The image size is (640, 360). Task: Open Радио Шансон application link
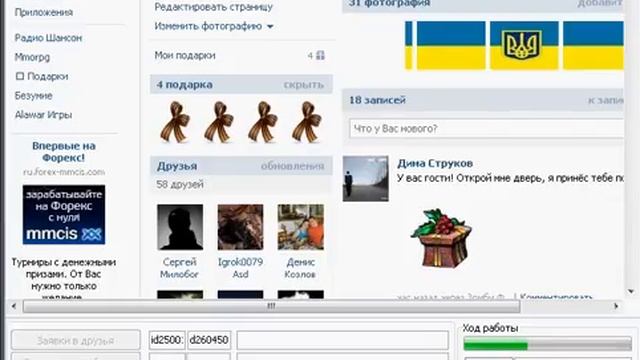pos(48,38)
